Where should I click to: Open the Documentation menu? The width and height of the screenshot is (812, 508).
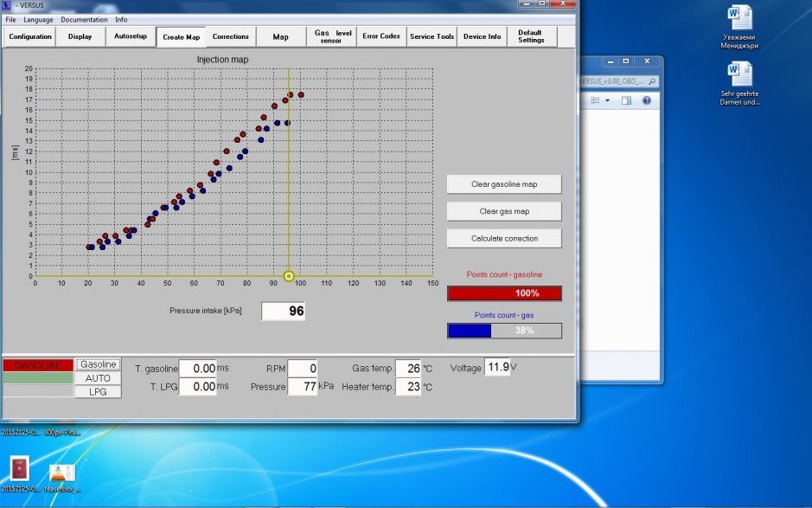click(84, 19)
